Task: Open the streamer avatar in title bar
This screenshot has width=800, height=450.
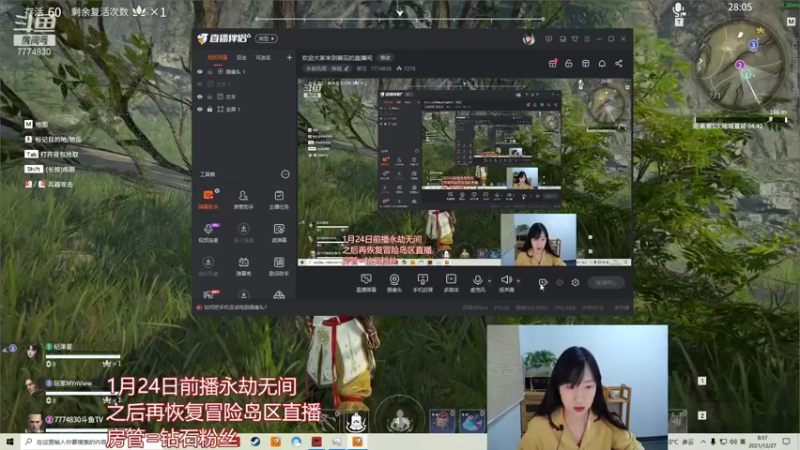Action: (529, 39)
